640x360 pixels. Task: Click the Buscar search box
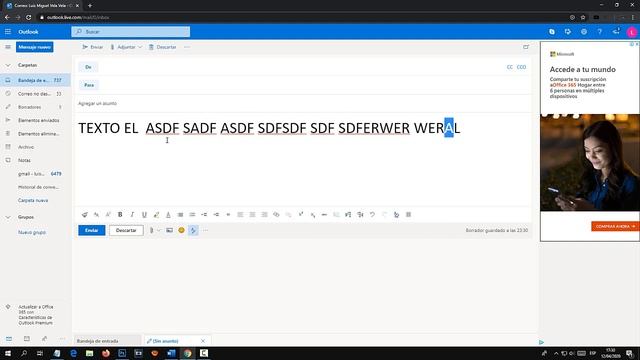[x=131, y=31]
